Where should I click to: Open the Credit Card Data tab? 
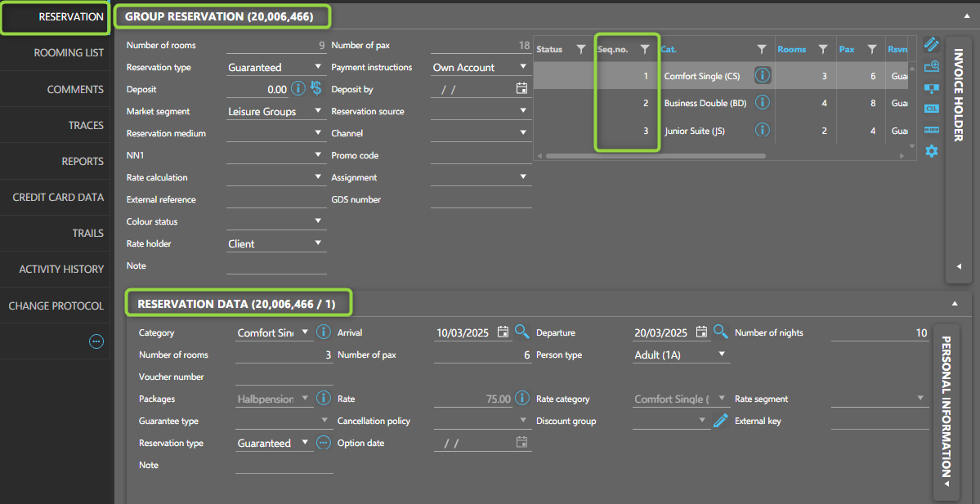tap(58, 197)
